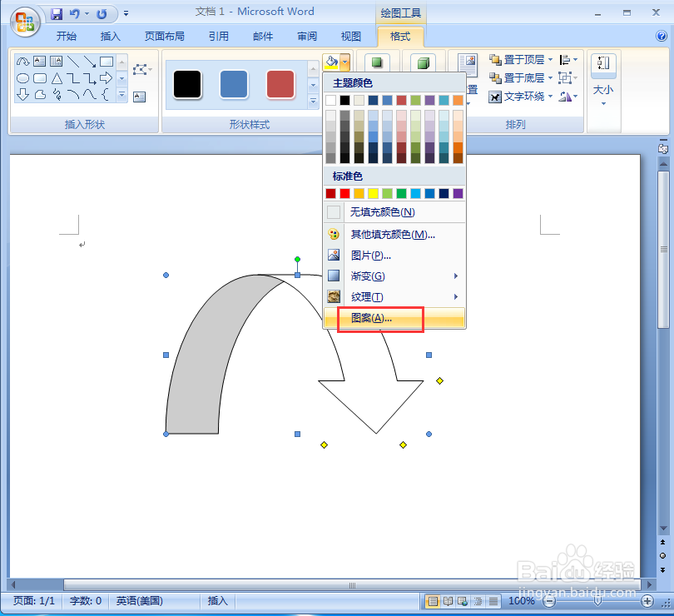Toggle Insert overtype mode in status bar
The height and width of the screenshot is (616, 674).
pos(217,600)
